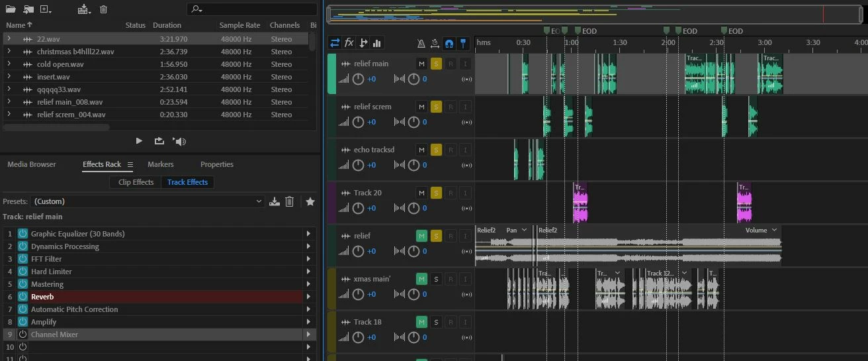
Task: Open the effects Presets dropdown
Action: click(148, 201)
